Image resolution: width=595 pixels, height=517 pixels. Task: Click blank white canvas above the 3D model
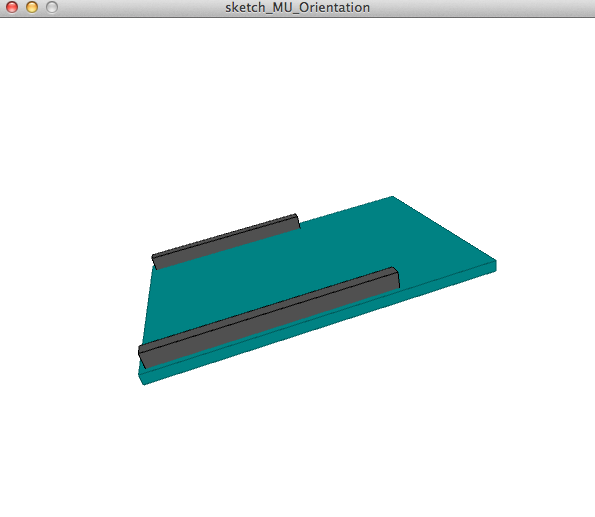point(298,106)
